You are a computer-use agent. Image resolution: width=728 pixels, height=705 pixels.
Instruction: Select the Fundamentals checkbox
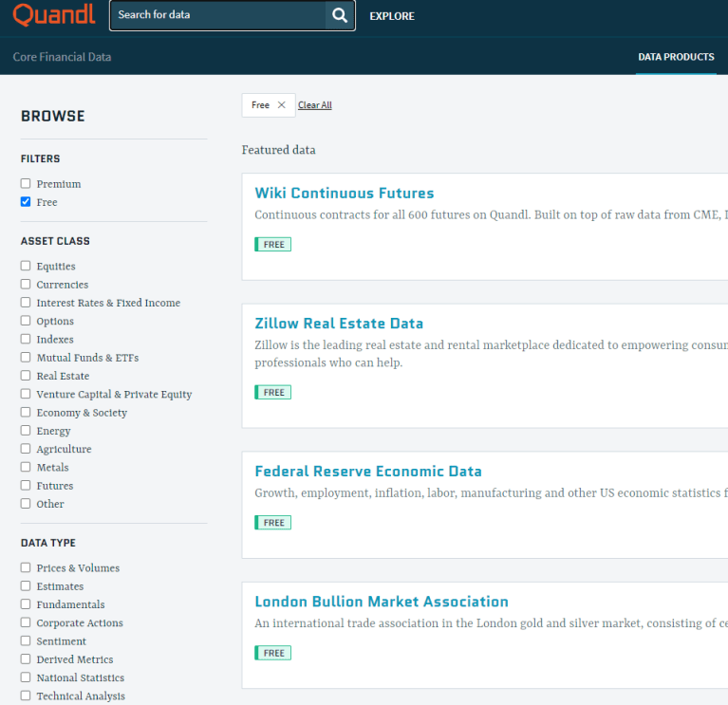click(26, 604)
